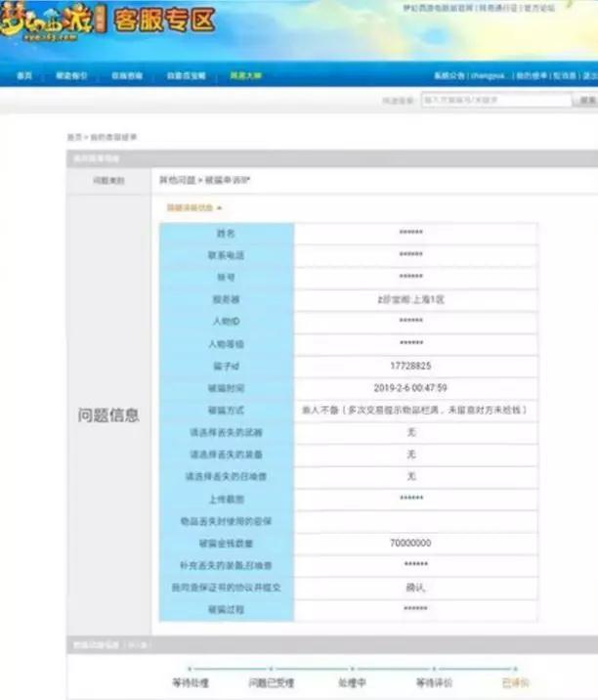The height and width of the screenshot is (700, 598).
Task: Select the 处理中 progress step
Action: (x=351, y=682)
